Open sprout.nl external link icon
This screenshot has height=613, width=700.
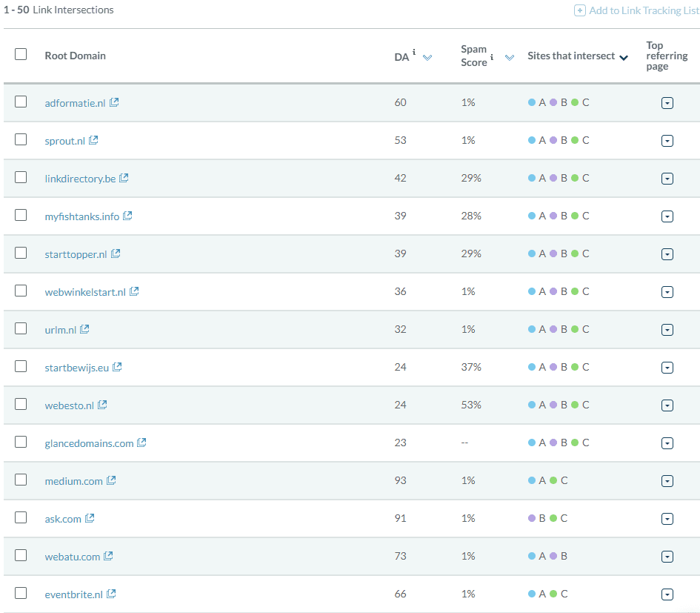93,140
